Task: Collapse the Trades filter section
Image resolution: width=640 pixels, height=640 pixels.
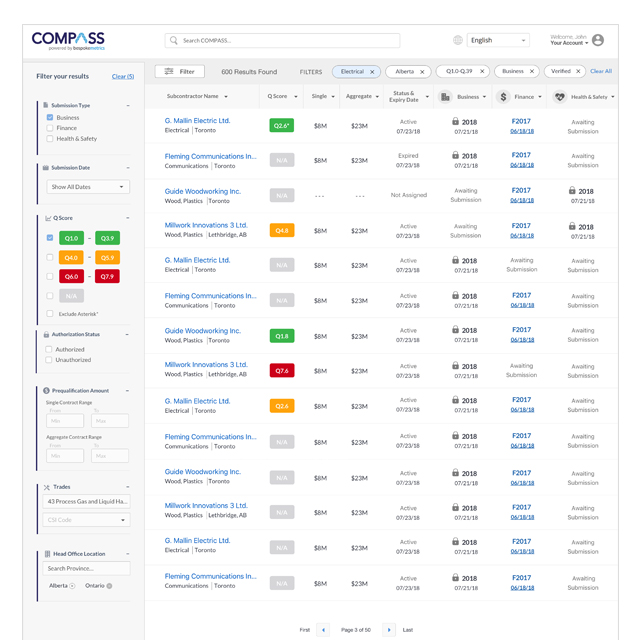Action: click(128, 487)
